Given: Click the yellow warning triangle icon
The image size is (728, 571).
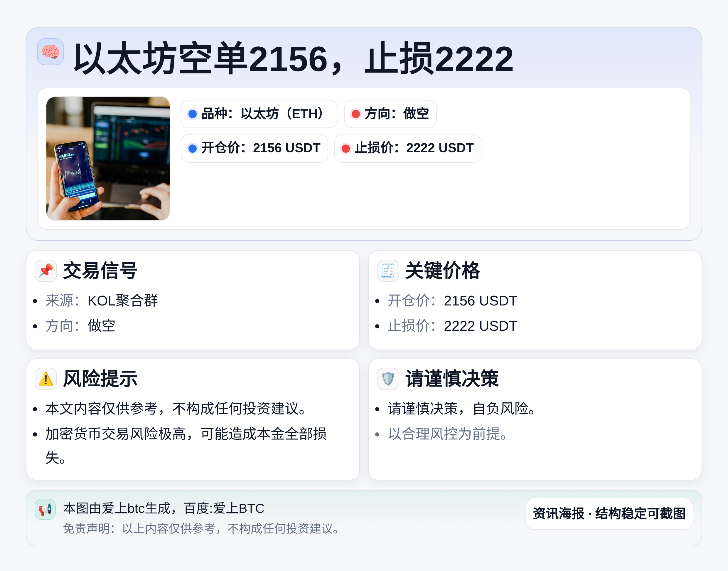Looking at the screenshot, I should [x=46, y=379].
